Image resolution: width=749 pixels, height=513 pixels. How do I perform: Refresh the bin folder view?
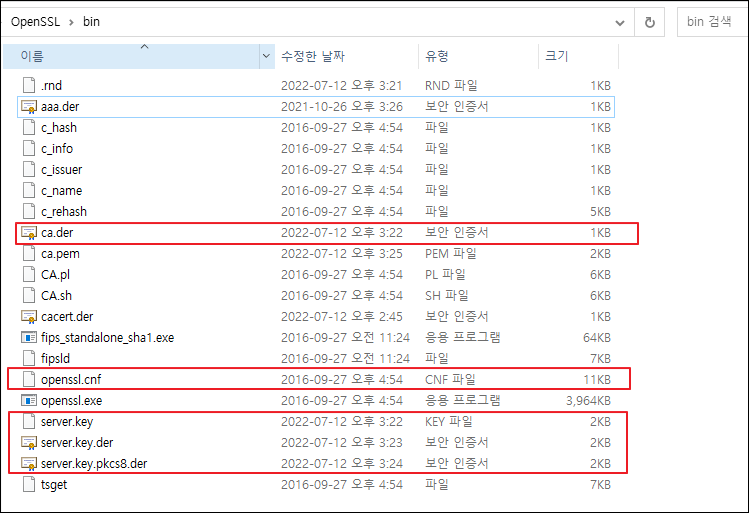(650, 22)
